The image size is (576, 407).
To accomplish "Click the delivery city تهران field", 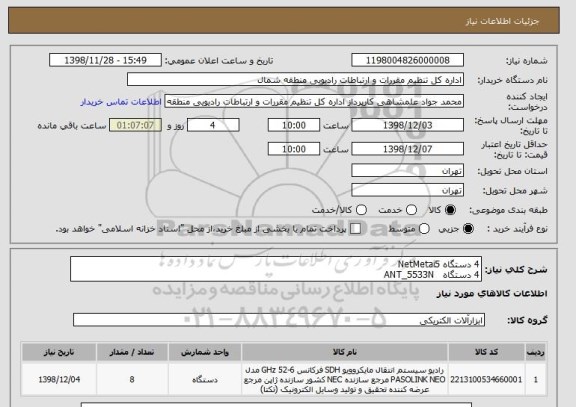I will (407, 190).
